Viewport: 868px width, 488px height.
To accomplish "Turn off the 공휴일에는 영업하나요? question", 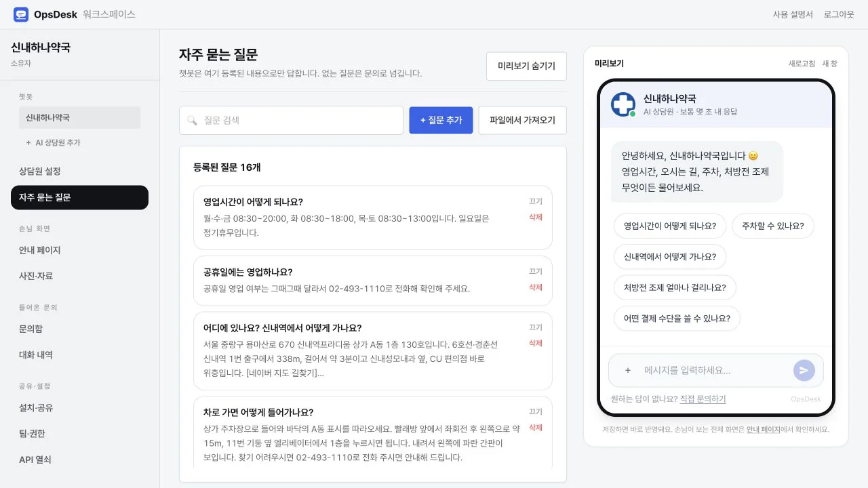I will [536, 271].
